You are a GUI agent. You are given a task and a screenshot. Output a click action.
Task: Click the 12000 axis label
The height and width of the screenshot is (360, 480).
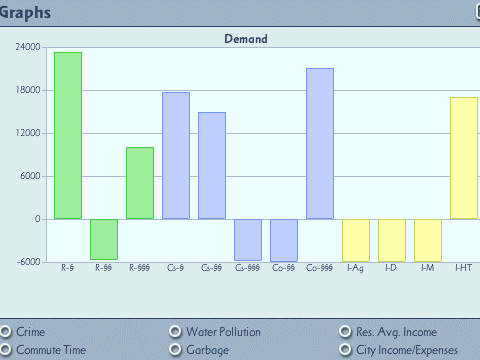(x=28, y=133)
